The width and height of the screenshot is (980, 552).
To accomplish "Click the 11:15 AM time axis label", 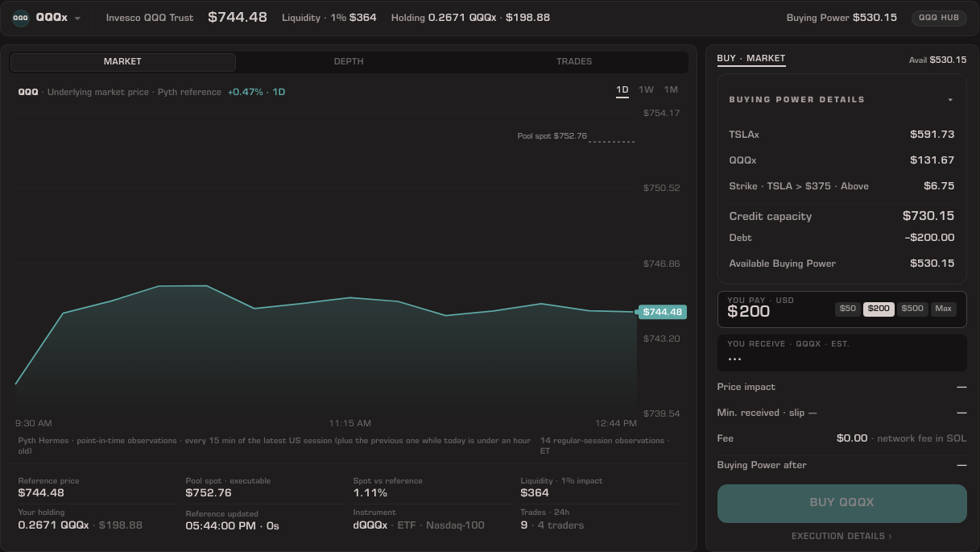I will click(x=349, y=423).
